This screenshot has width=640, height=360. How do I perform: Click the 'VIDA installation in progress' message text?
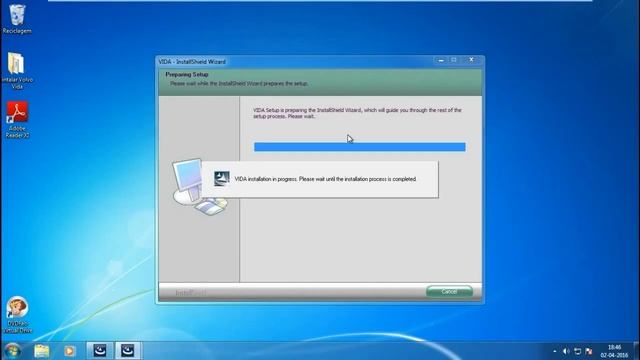tap(325, 179)
